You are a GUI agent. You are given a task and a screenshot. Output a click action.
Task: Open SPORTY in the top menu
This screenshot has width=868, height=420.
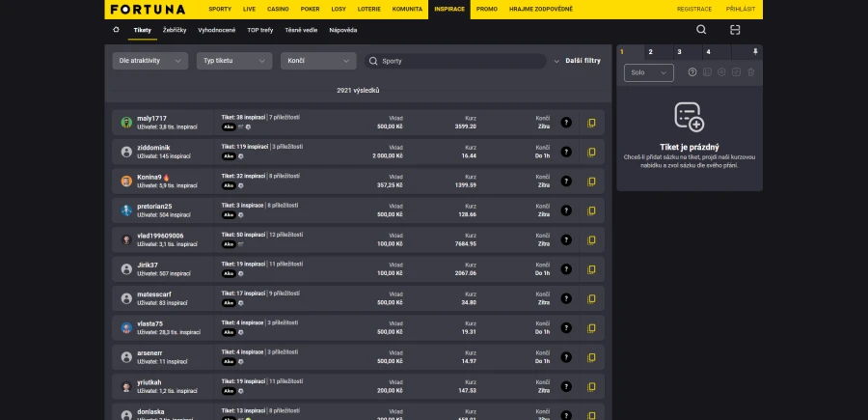pos(220,10)
